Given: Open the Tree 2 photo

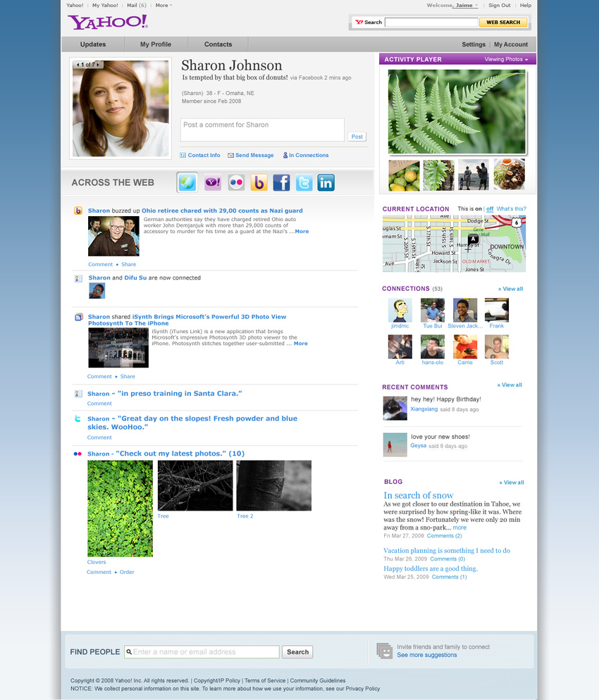Looking at the screenshot, I should [274, 486].
